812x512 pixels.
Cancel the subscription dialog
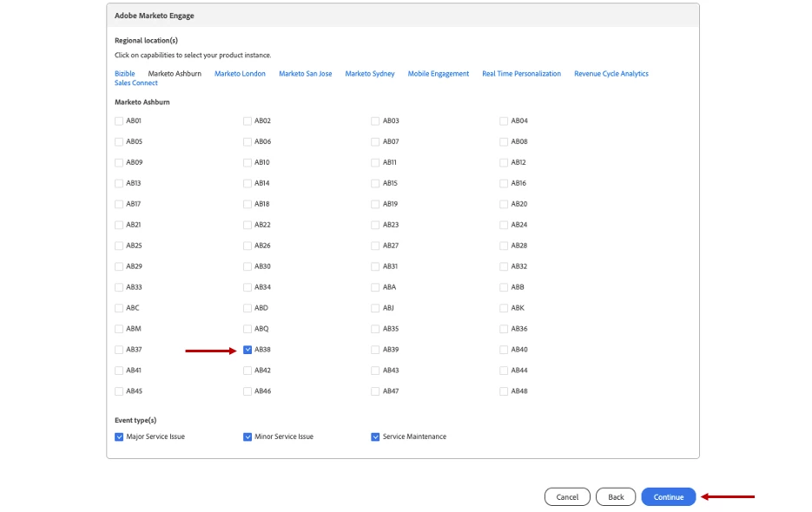pos(567,497)
